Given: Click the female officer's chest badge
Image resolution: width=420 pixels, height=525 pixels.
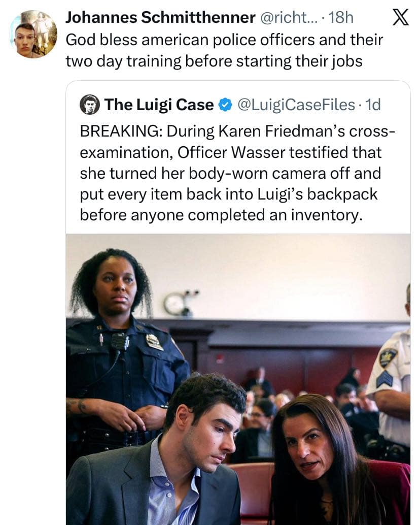Looking at the screenshot, I should pos(154,342).
